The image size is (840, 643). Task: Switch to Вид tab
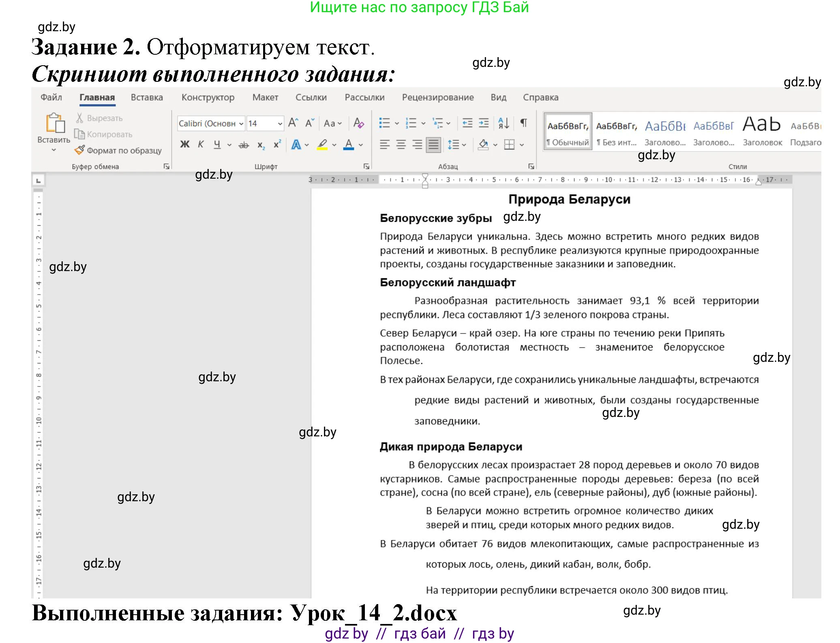(498, 97)
